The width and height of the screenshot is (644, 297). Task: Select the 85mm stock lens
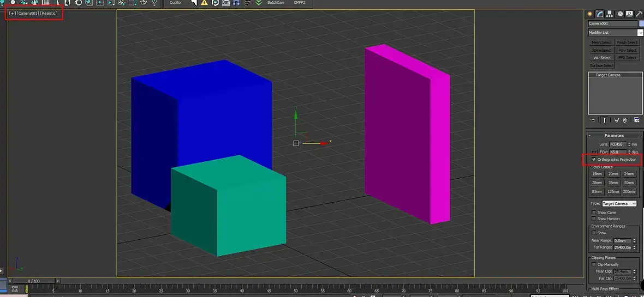click(x=597, y=192)
